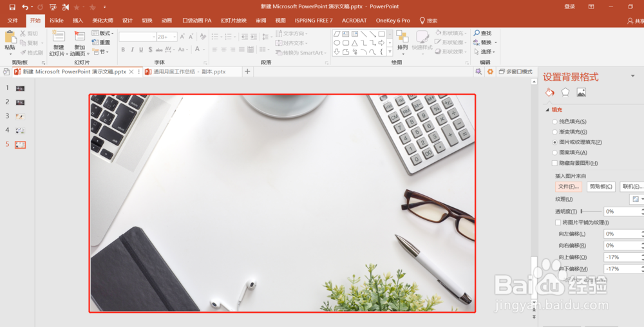Viewport: 644px width, 327px height.
Task: Open the font size 28+ dropdown
Action: point(175,37)
